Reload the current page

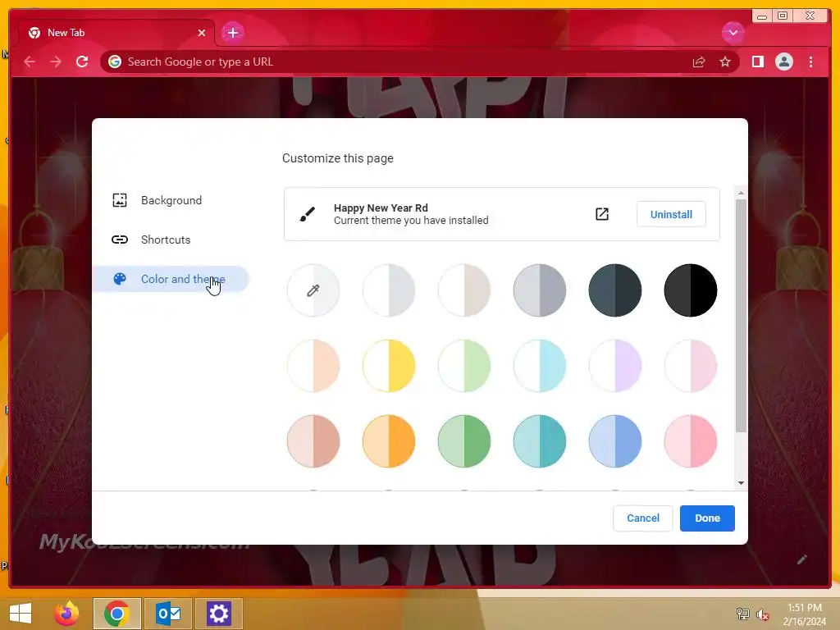pyautogui.click(x=82, y=62)
